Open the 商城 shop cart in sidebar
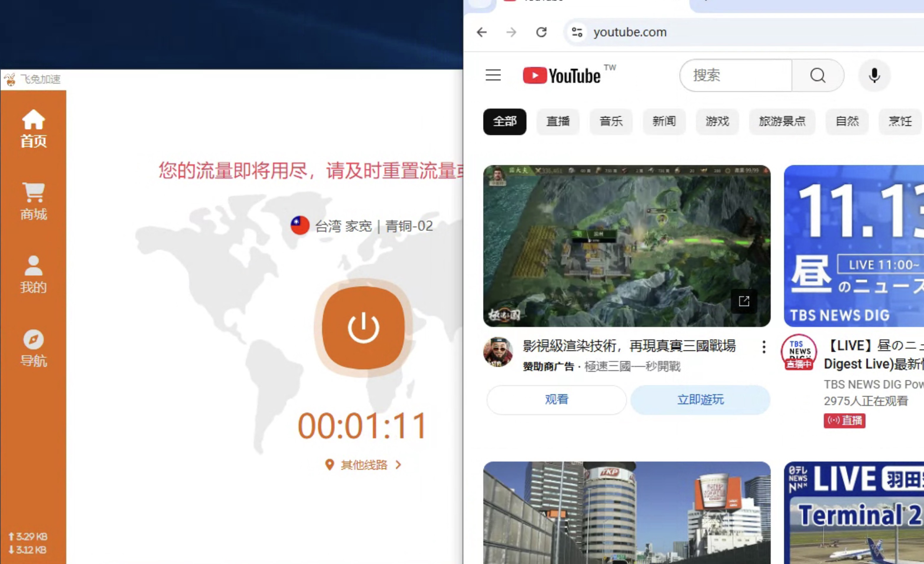The height and width of the screenshot is (564, 924). click(x=33, y=202)
